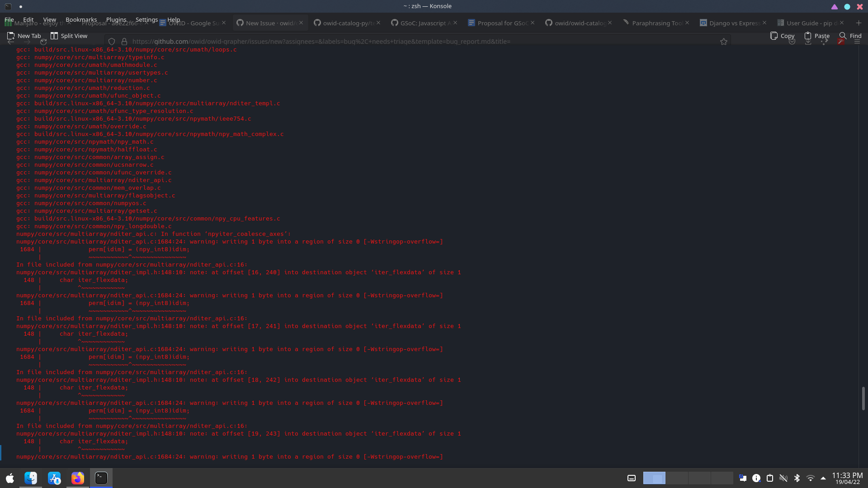Open the Bookmarks menu in Konsole
The image size is (868, 488).
point(81,19)
